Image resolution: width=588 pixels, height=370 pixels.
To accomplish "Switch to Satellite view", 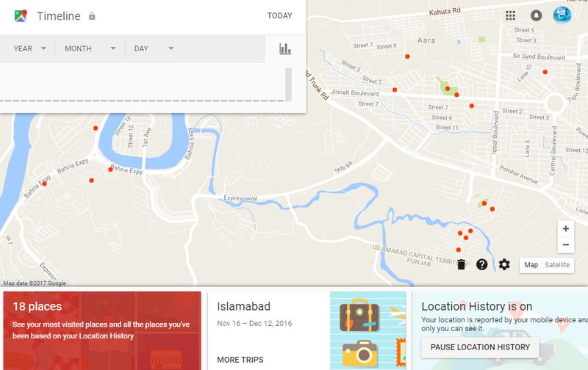I will tap(557, 265).
